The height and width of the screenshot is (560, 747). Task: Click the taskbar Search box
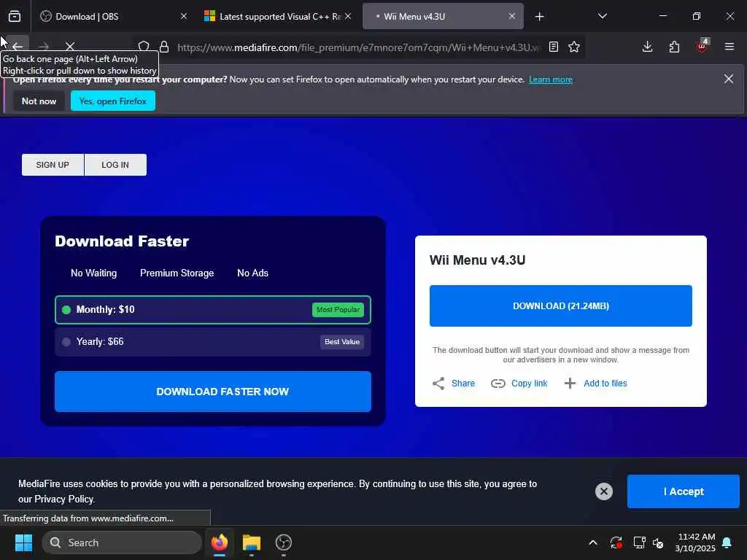point(122,542)
